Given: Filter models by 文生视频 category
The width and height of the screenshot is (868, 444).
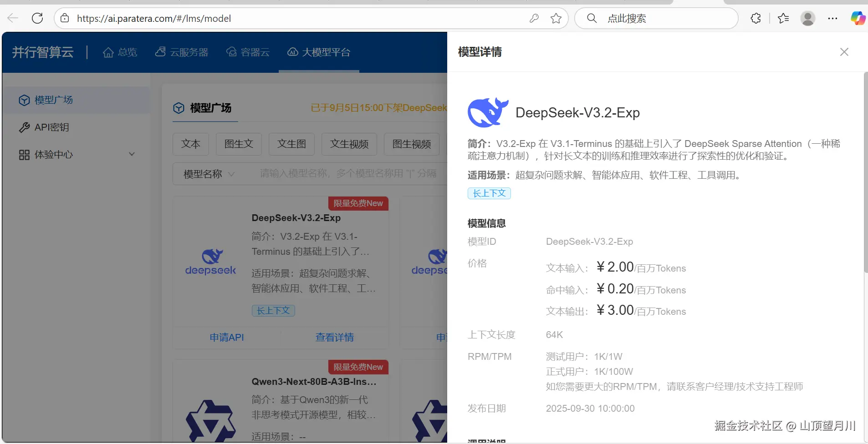Looking at the screenshot, I should 349,144.
